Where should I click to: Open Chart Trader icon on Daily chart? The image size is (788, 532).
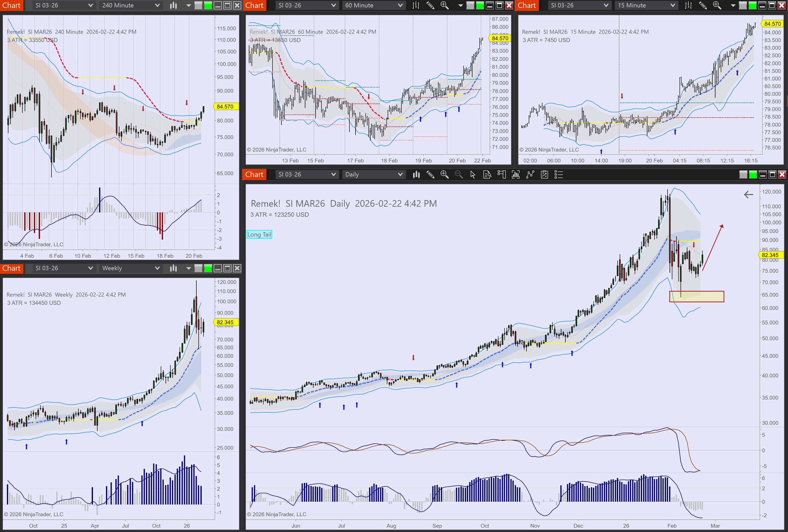[x=501, y=175]
